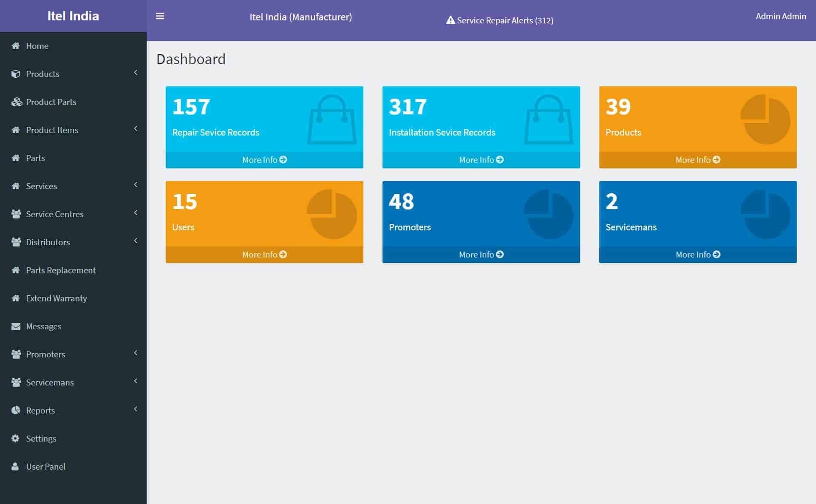Click the Settings gear icon
This screenshot has width=816, height=504.
pyautogui.click(x=16, y=439)
